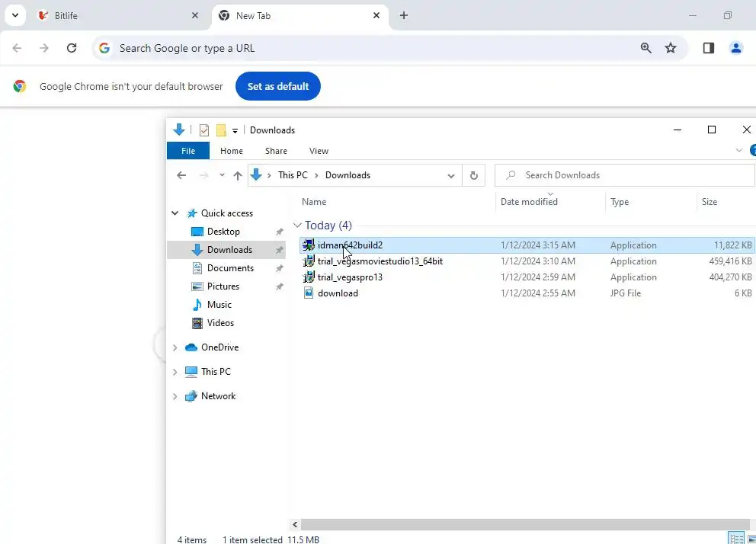Click Downloads in breadcrumb path
756x544 pixels.
click(x=348, y=175)
